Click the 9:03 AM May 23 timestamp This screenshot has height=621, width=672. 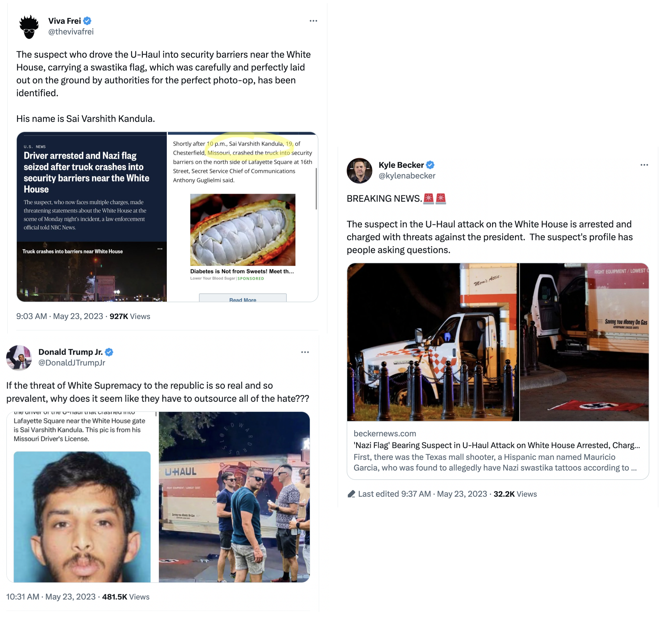60,316
